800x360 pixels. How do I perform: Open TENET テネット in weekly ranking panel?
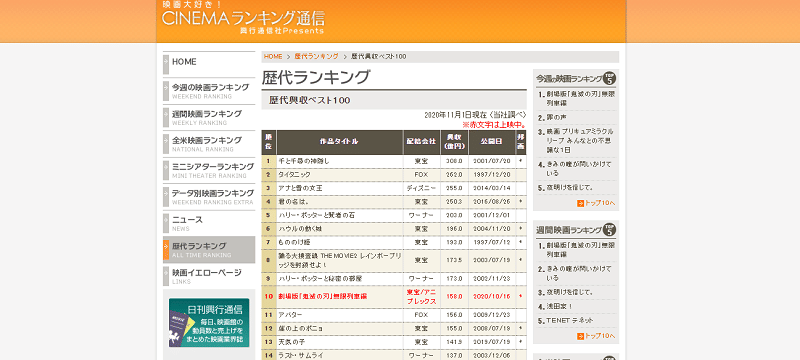pos(570,320)
